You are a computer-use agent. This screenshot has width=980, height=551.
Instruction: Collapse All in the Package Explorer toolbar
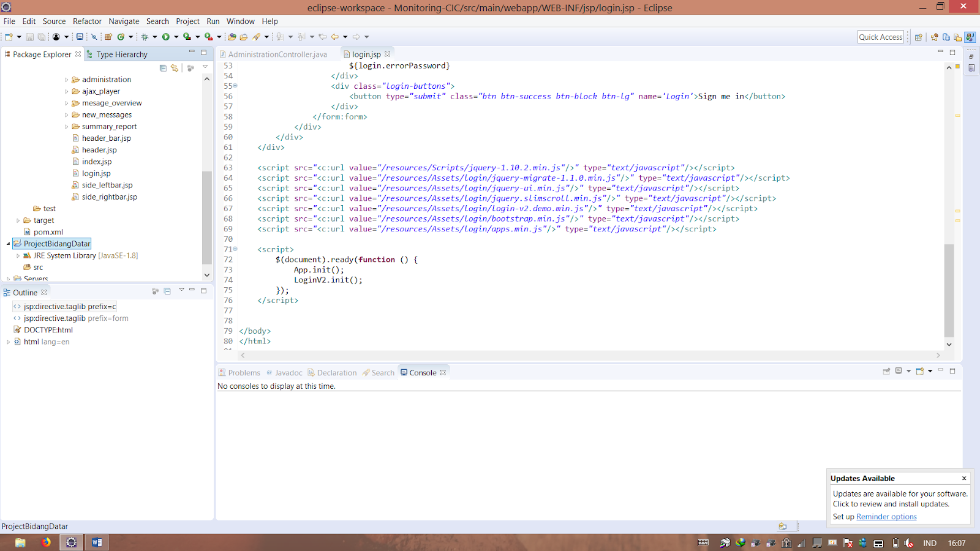(163, 69)
